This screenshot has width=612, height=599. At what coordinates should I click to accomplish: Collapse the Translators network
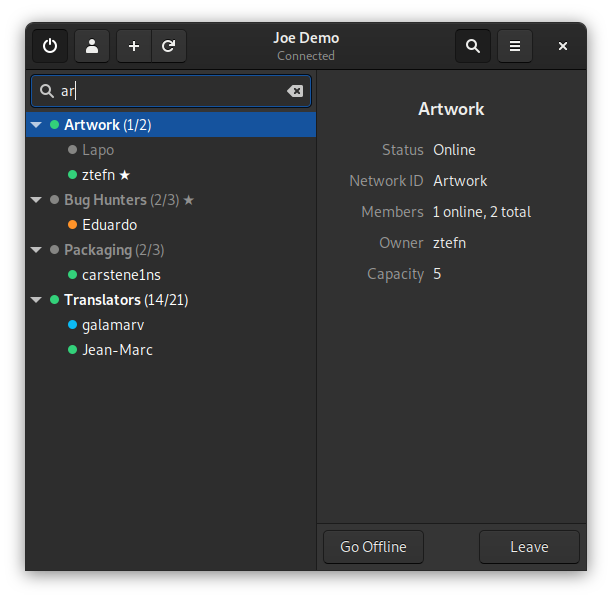(36, 300)
